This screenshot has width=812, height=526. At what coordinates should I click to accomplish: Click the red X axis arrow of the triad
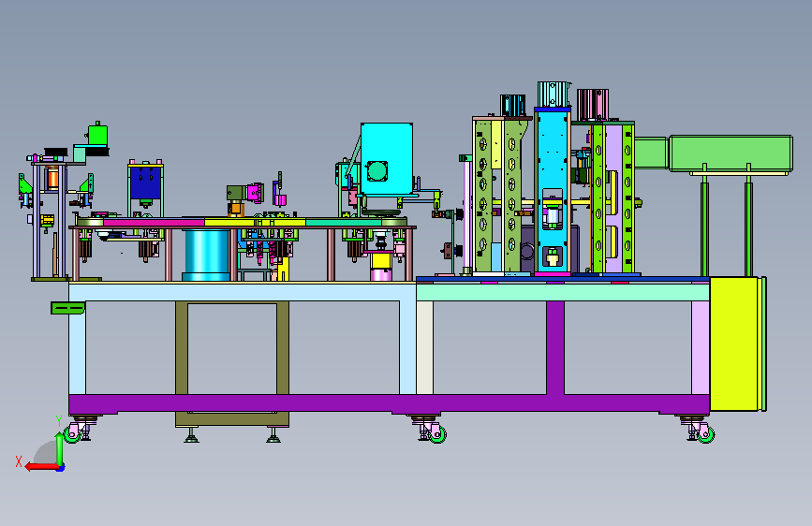pyautogui.click(x=41, y=467)
